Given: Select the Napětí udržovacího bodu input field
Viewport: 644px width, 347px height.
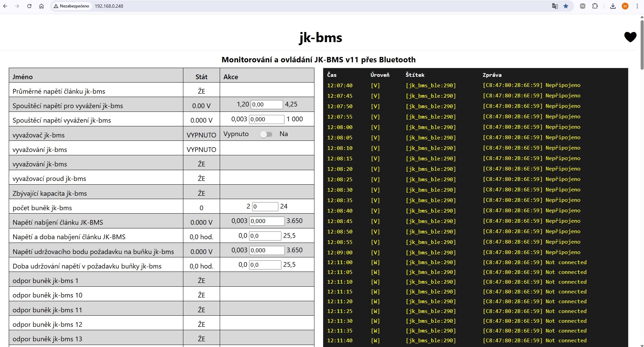Looking at the screenshot, I should tap(267, 250).
